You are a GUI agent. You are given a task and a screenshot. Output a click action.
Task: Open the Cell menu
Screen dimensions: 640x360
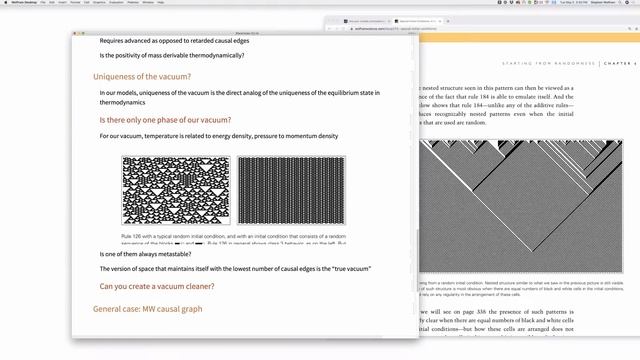coord(87,2)
